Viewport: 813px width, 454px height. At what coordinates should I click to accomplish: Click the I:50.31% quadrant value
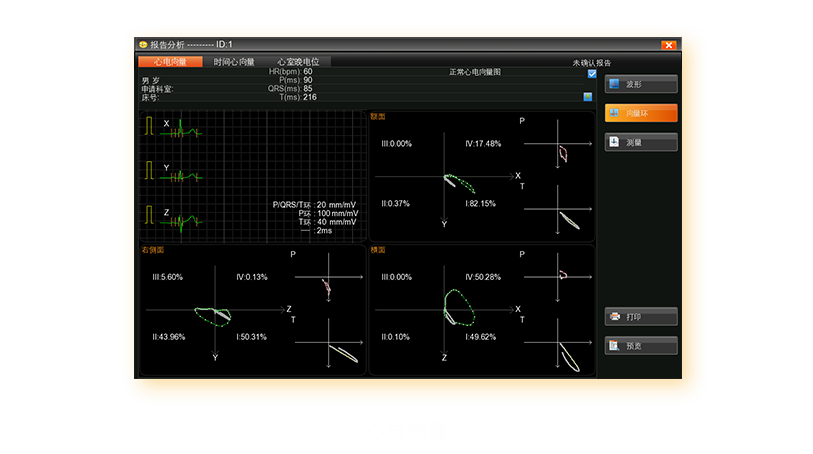click(251, 337)
